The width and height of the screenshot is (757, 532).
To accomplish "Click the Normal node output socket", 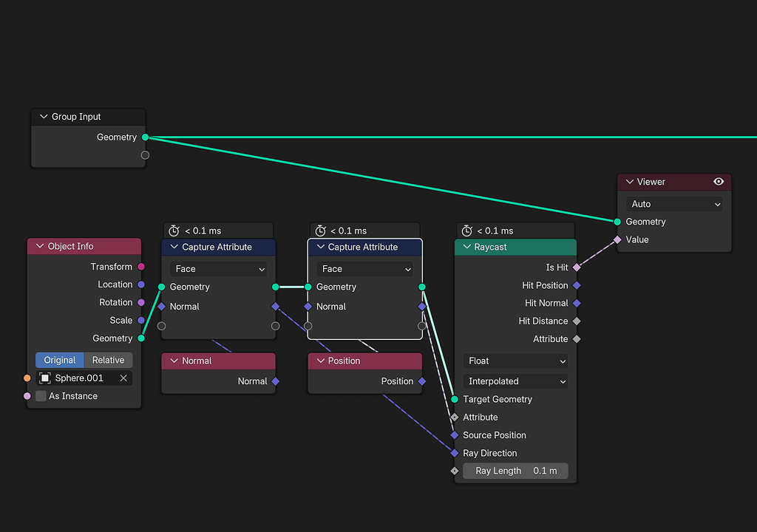I will pos(275,381).
